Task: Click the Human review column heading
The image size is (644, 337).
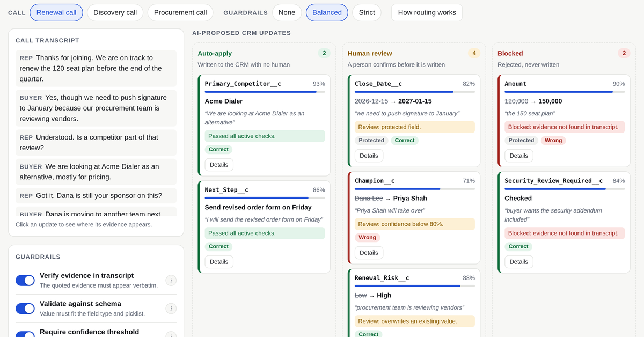Action: (370, 53)
